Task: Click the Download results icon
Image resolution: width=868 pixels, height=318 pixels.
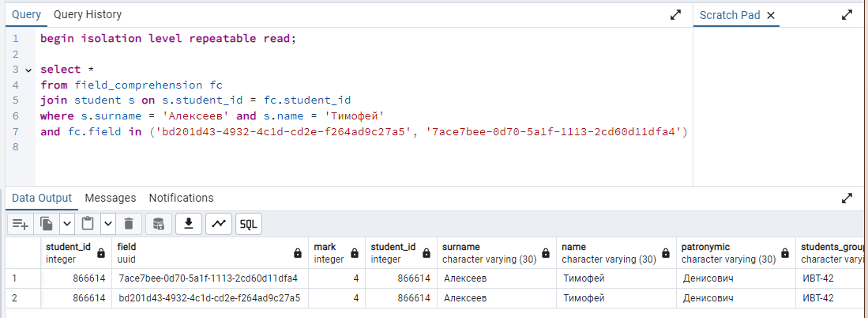Action: point(189,224)
